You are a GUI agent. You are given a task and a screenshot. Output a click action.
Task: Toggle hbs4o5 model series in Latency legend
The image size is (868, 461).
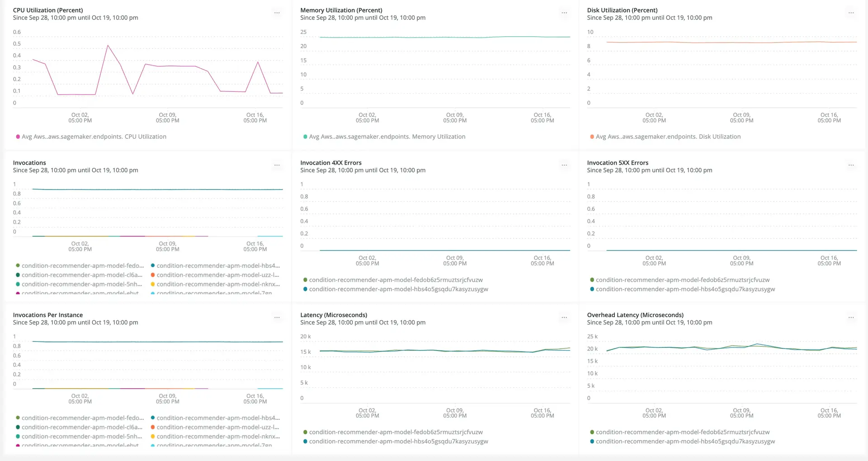coord(398,442)
